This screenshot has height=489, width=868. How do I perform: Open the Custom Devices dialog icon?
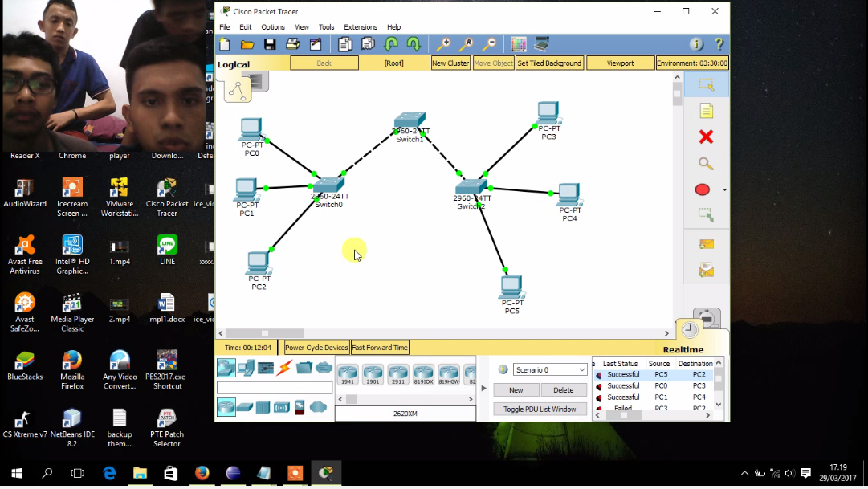[x=542, y=44]
